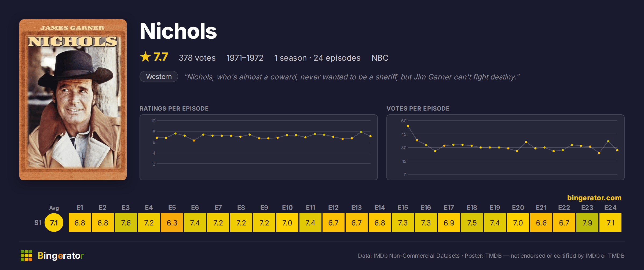This screenshot has width=644, height=270.
Task: Select the E3 7.6 rating cell
Action: pyautogui.click(x=126, y=222)
